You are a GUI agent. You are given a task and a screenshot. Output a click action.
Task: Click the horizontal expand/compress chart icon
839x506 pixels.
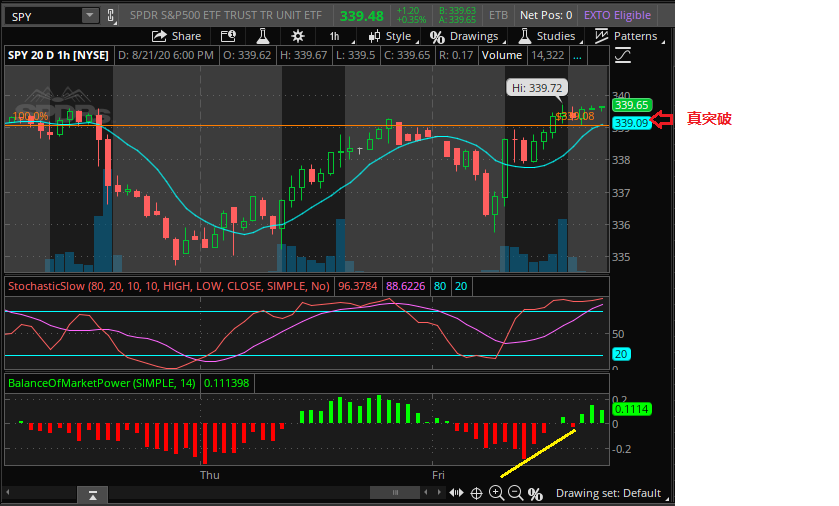(456, 493)
